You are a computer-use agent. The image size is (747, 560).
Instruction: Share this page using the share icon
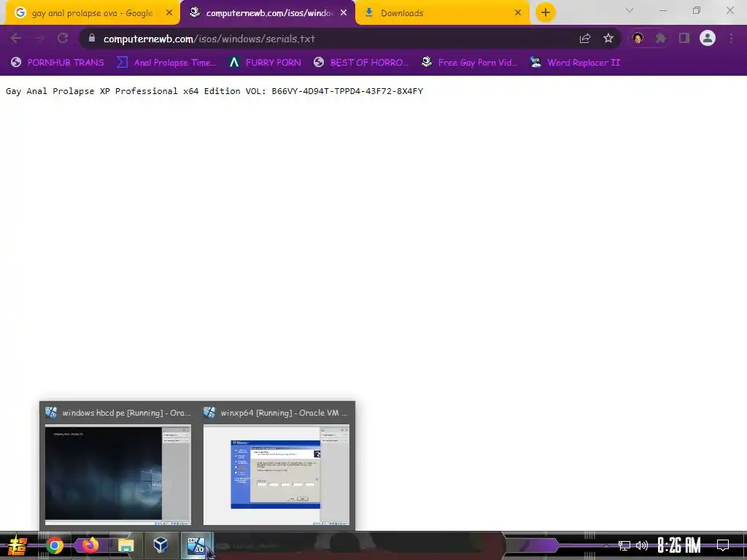[x=585, y=39]
